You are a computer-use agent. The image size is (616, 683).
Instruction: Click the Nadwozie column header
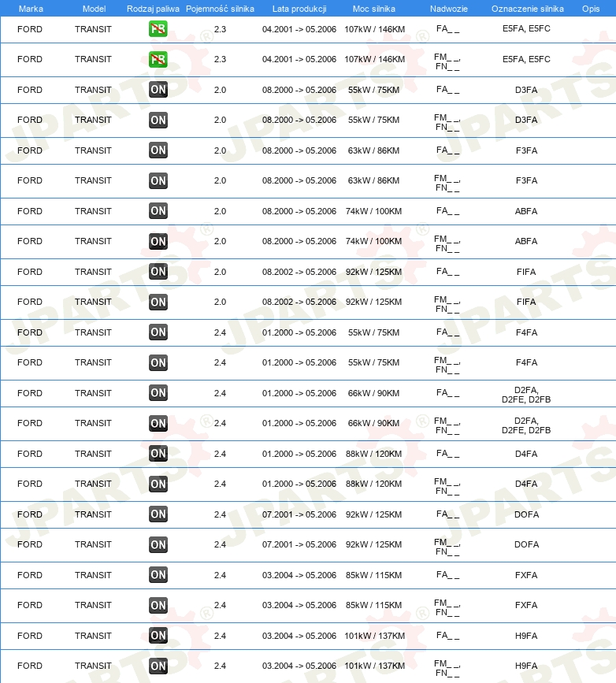tap(449, 9)
